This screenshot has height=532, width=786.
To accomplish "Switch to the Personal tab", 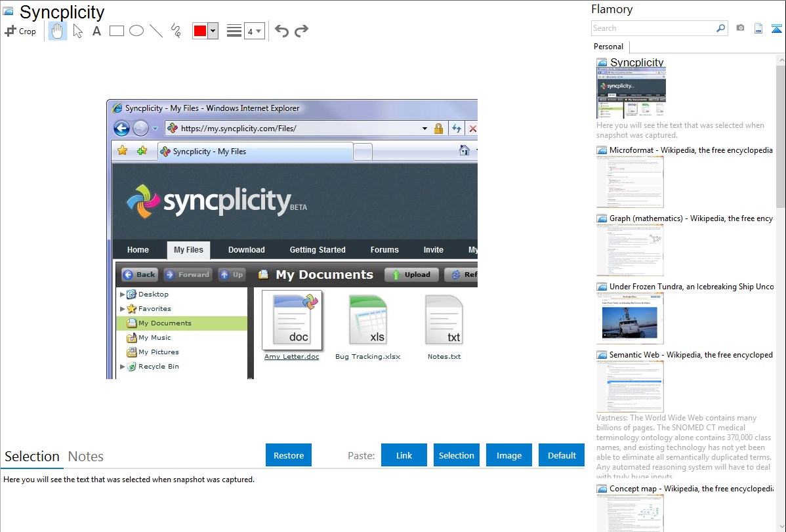I will (x=608, y=47).
